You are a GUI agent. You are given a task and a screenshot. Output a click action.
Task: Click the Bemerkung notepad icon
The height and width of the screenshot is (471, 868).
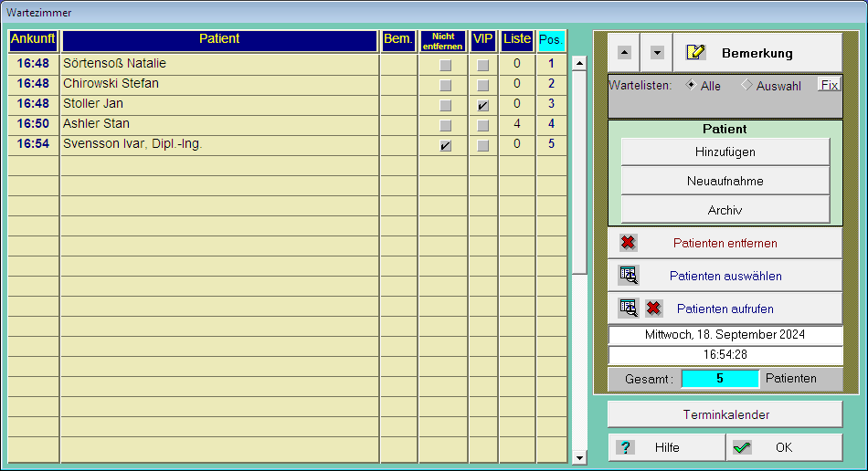(696, 52)
